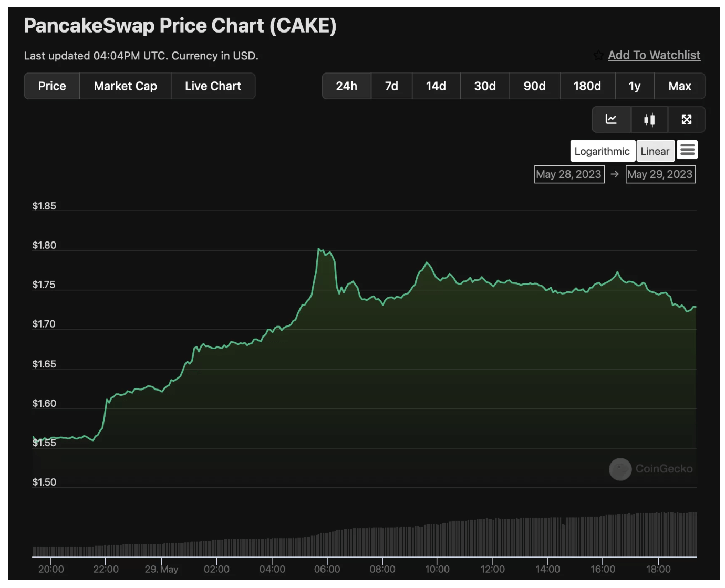
Task: Show Max price range
Action: [x=680, y=86]
